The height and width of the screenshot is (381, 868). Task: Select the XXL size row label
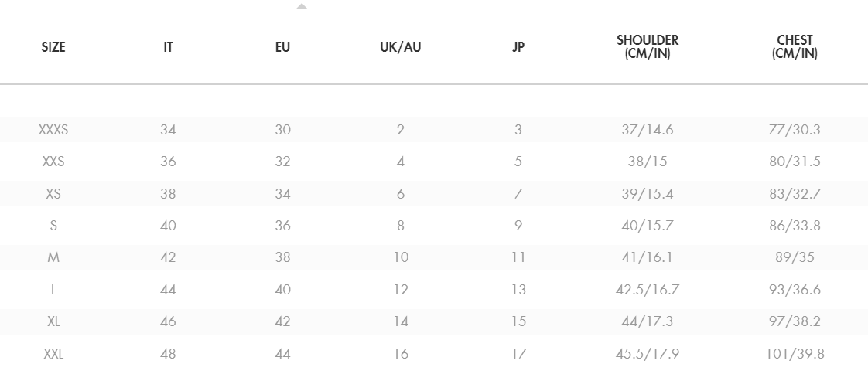[53, 355]
